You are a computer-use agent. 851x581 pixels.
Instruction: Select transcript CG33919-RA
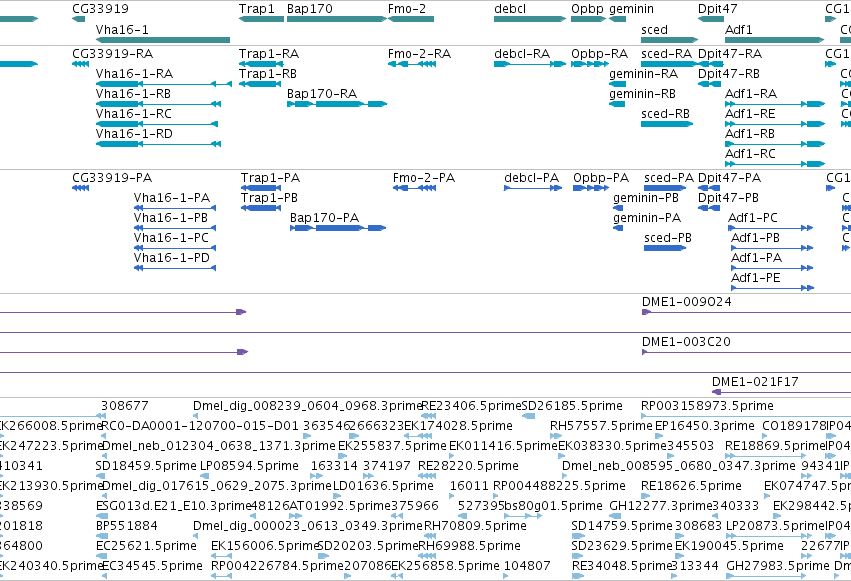tap(112, 54)
